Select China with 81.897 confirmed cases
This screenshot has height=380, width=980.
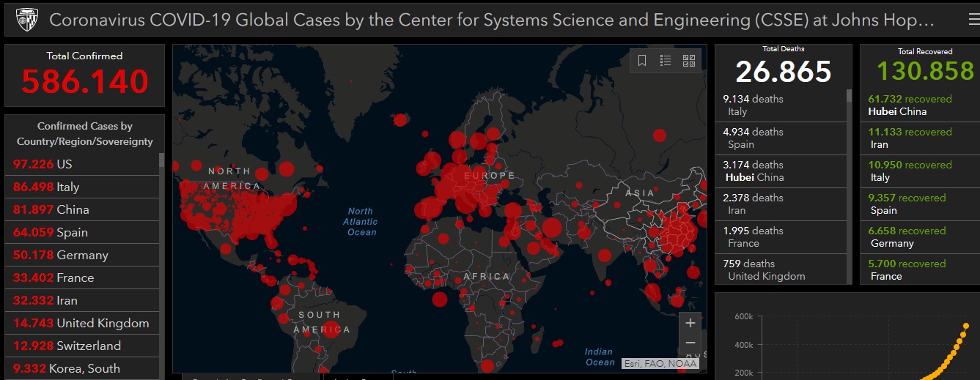coord(81,209)
